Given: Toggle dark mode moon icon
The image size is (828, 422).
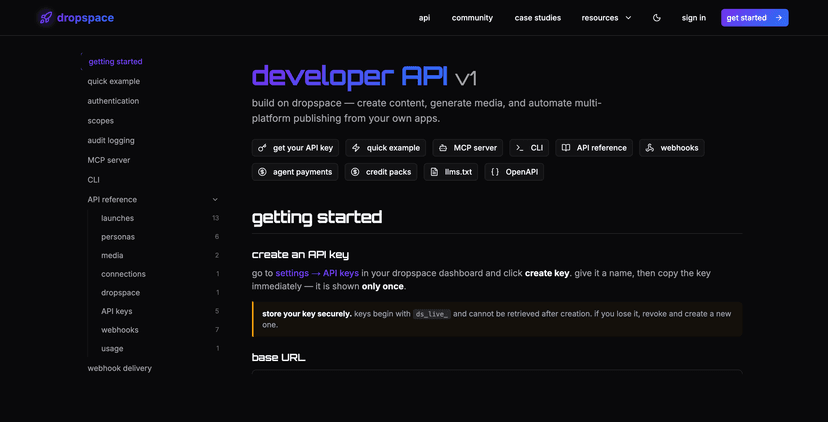Looking at the screenshot, I should [x=657, y=18].
